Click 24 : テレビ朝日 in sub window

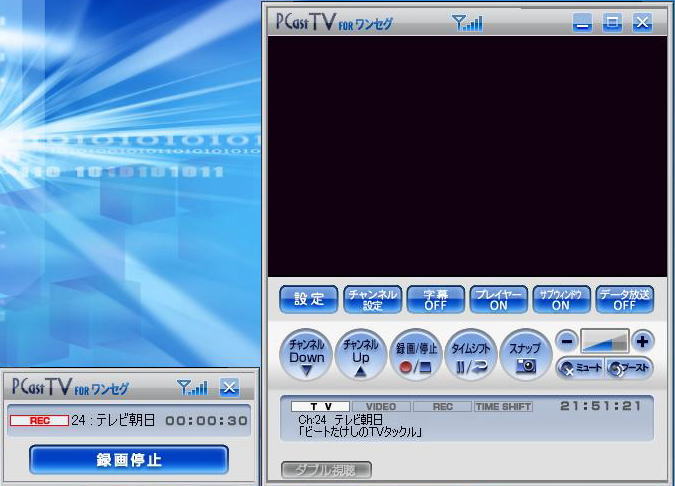click(x=113, y=420)
